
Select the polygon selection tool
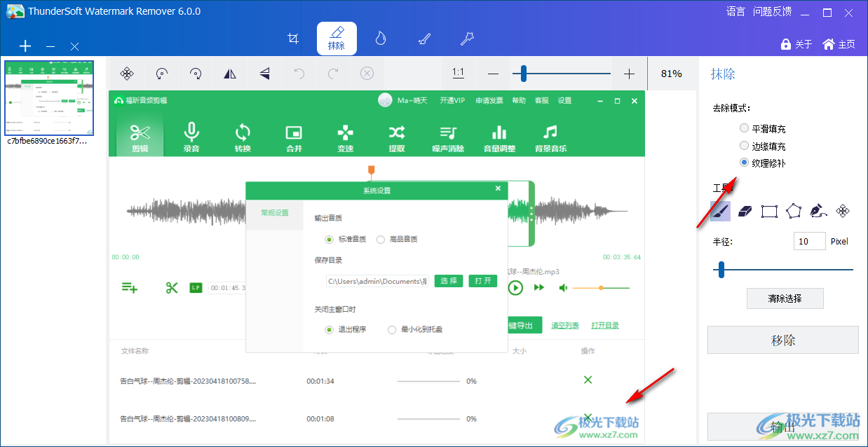coord(794,211)
